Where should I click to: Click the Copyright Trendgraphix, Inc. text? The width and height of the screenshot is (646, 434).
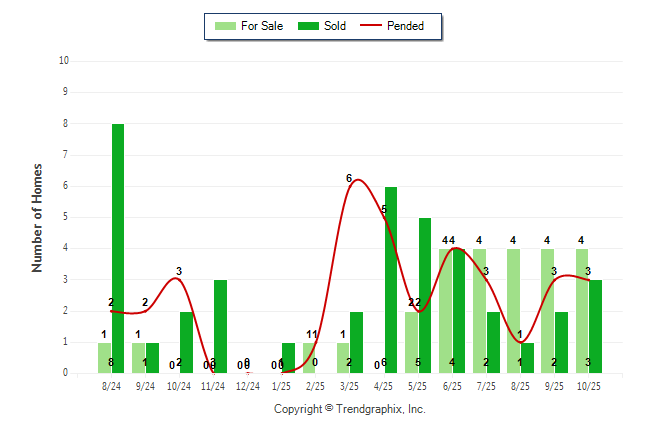[x=350, y=409]
